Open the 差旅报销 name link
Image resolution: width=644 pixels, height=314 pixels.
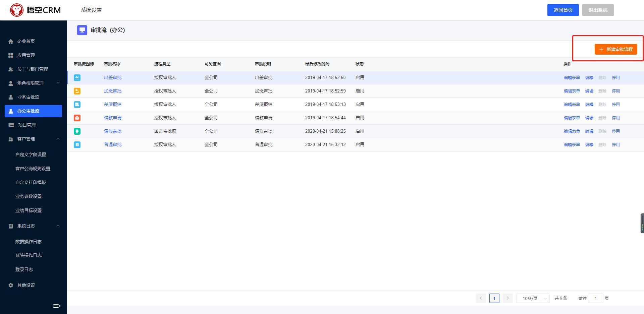point(113,105)
